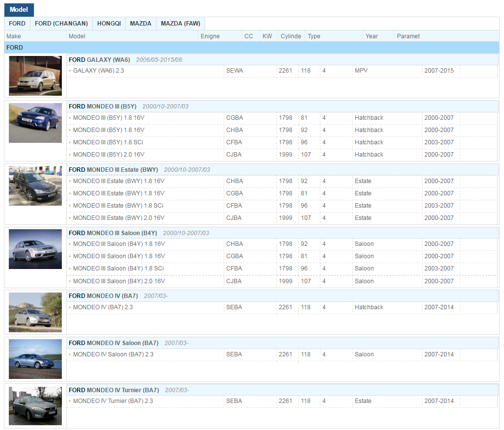Click the 2006/05-2015/06 production date text
The height and width of the screenshot is (430, 504).
(159, 60)
